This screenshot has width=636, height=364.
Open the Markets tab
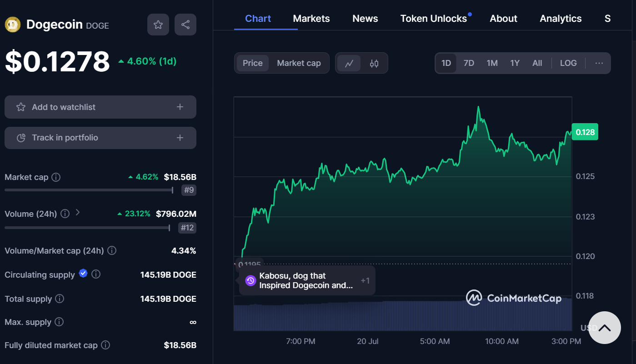(311, 19)
